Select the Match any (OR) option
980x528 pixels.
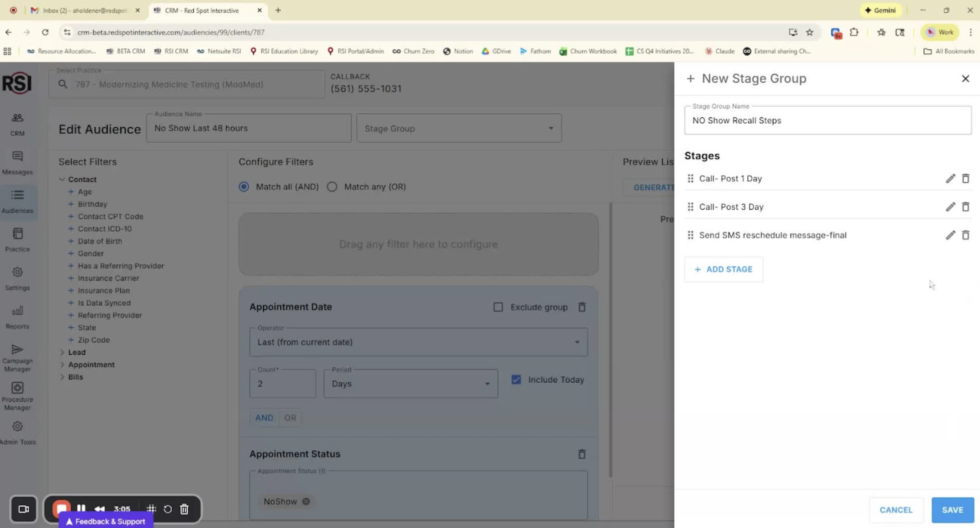[332, 187]
